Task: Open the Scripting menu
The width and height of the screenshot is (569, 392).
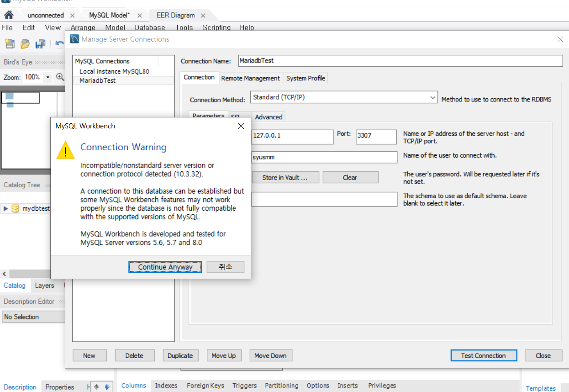Action: pos(216,27)
